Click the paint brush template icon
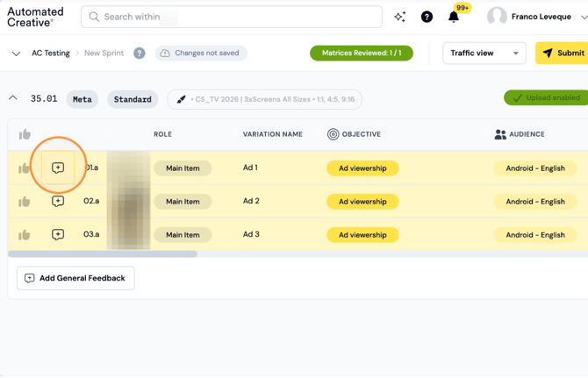This screenshot has height=378, width=588. click(181, 99)
